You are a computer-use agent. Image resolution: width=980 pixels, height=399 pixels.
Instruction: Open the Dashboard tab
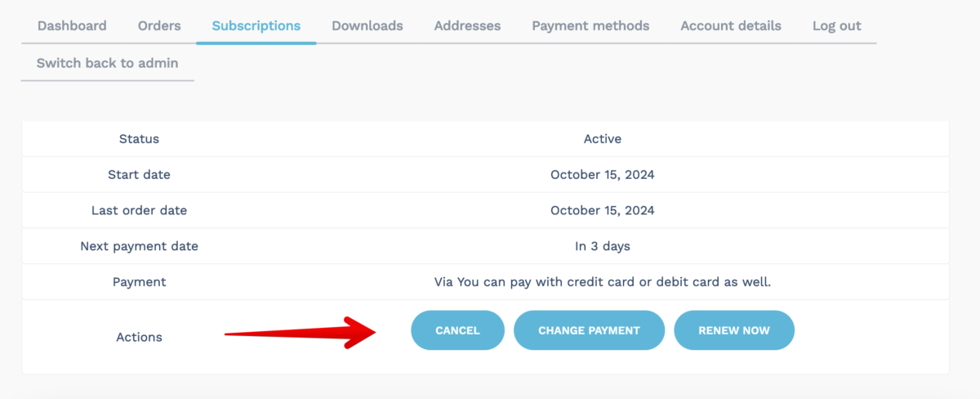coord(72,25)
